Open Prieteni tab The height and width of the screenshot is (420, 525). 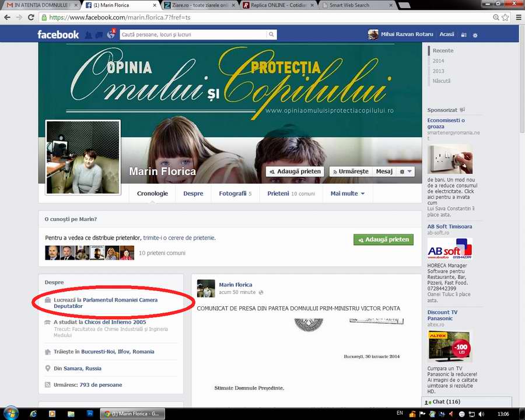(291, 194)
